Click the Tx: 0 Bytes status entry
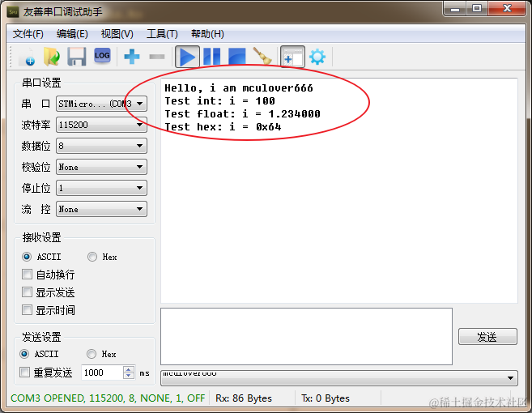Image resolution: width=532 pixels, height=413 pixels. pyautogui.click(x=326, y=398)
